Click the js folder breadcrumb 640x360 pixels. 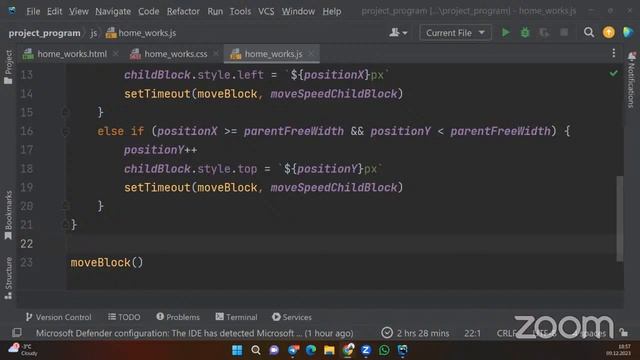point(94,33)
